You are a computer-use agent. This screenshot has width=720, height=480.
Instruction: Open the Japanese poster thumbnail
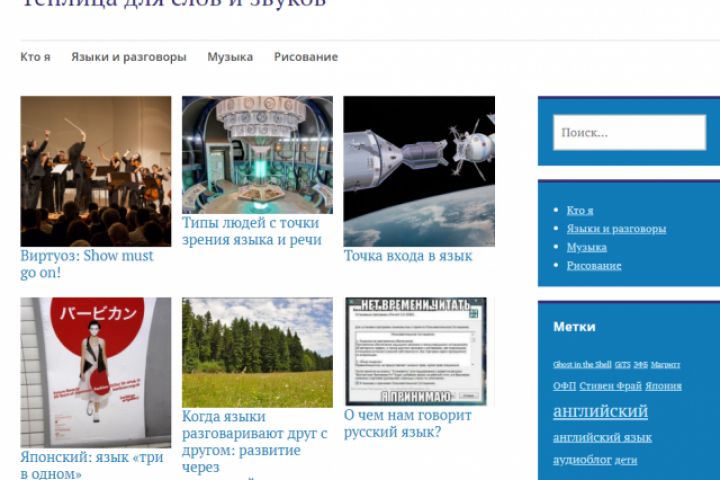coord(96,373)
